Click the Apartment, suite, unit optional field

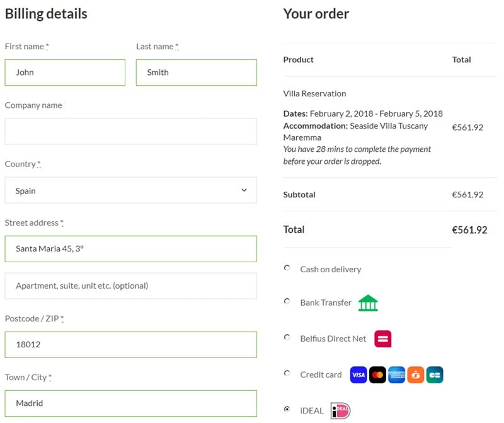tap(130, 286)
